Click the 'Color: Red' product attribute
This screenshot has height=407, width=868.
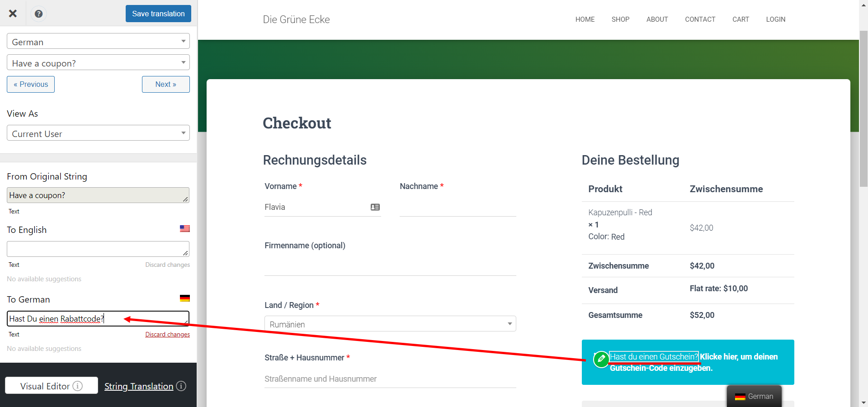606,237
